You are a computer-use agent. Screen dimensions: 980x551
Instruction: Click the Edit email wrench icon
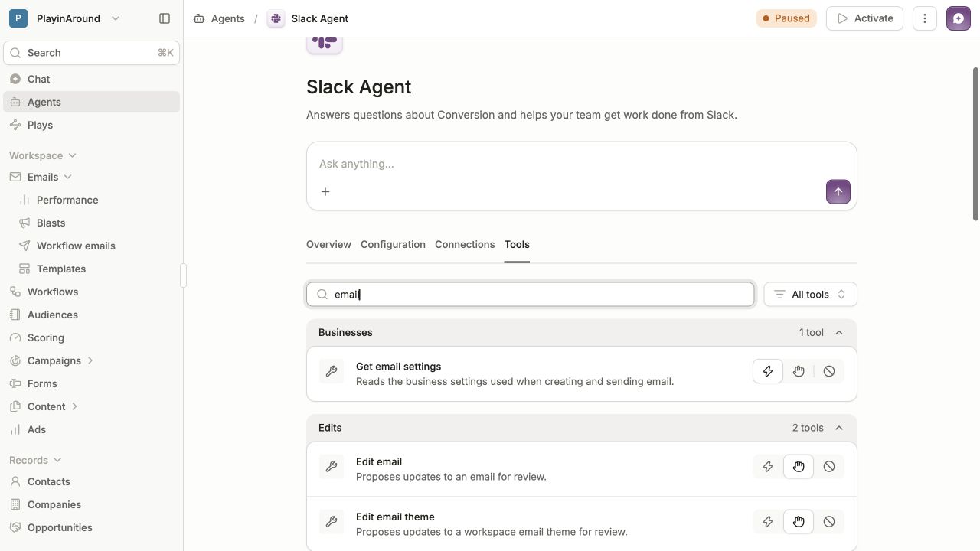point(332,466)
